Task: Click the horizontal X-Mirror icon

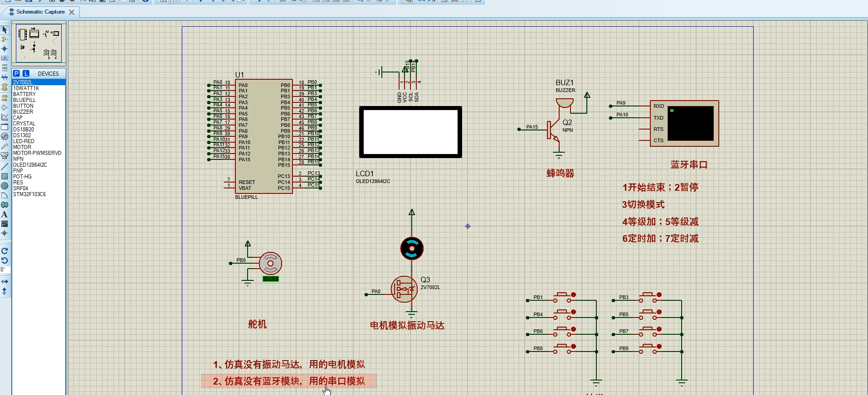Action: pyautogui.click(x=5, y=282)
